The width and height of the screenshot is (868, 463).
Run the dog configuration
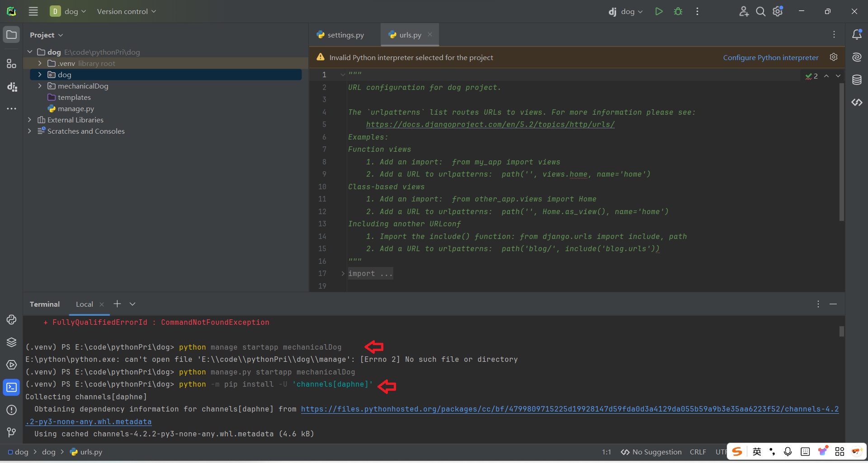tap(659, 11)
